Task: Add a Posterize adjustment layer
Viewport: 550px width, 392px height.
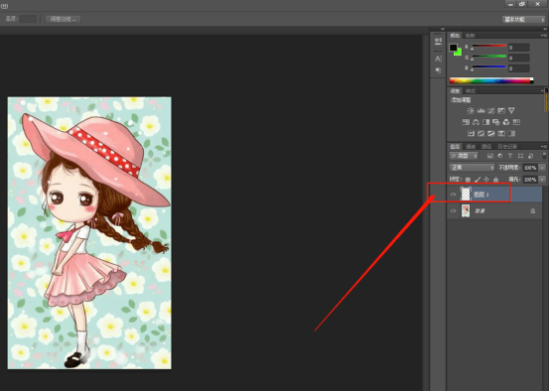Action: (x=481, y=133)
